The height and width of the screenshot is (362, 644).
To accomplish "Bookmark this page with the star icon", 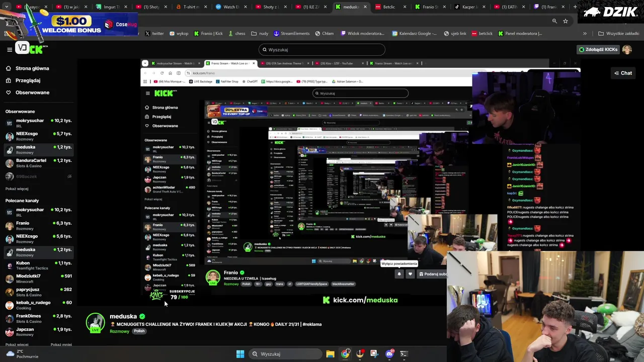I will (x=566, y=21).
